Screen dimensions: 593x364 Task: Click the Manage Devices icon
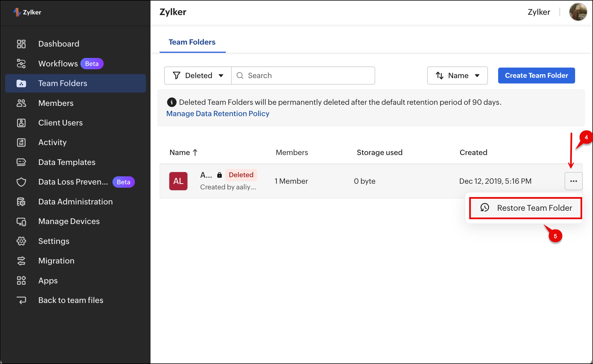pos(21,221)
